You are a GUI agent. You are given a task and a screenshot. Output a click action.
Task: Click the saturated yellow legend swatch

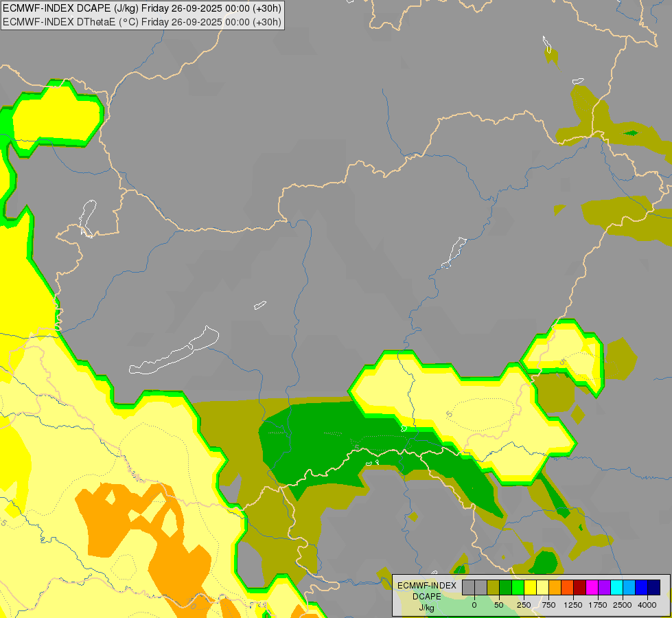(530, 587)
